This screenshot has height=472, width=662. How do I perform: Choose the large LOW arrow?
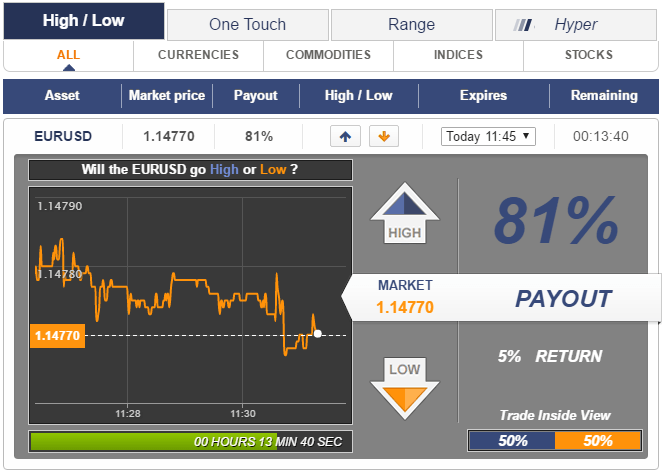point(404,389)
